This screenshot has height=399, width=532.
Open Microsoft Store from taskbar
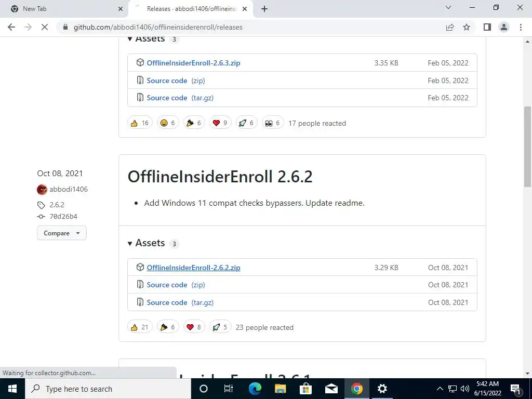[x=305, y=389]
